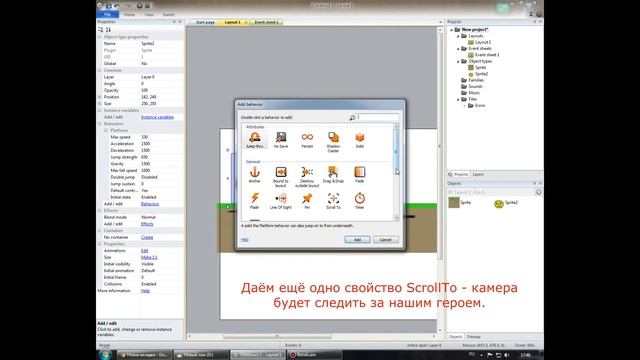The image size is (640, 360).
Task: Collapse the Common properties section
Action: click(x=100, y=70)
